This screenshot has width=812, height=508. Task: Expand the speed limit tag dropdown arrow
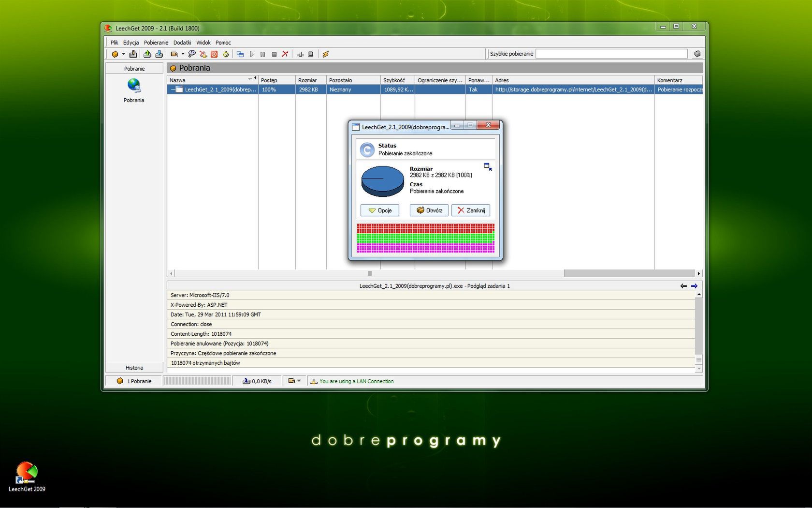pyautogui.click(x=183, y=54)
